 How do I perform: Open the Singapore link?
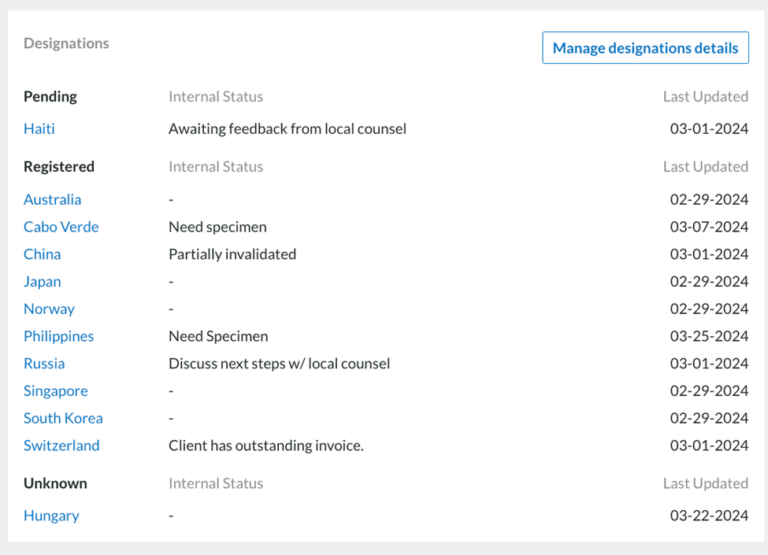56,391
